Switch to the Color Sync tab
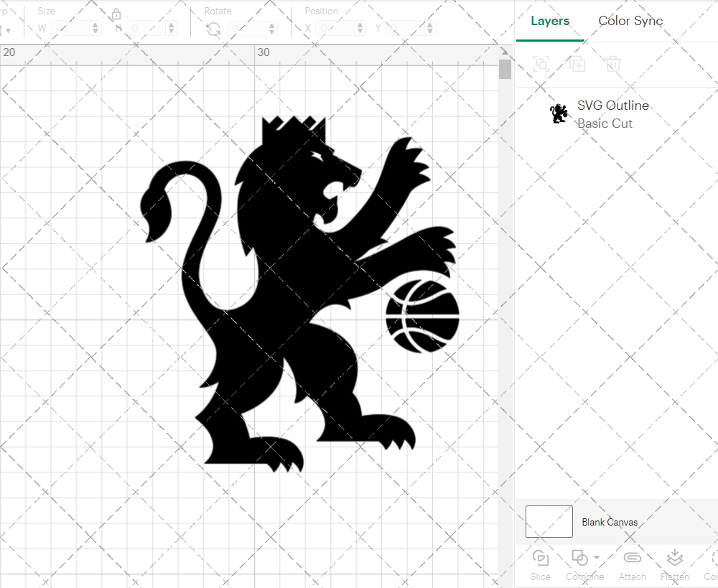718x588 pixels. point(630,21)
